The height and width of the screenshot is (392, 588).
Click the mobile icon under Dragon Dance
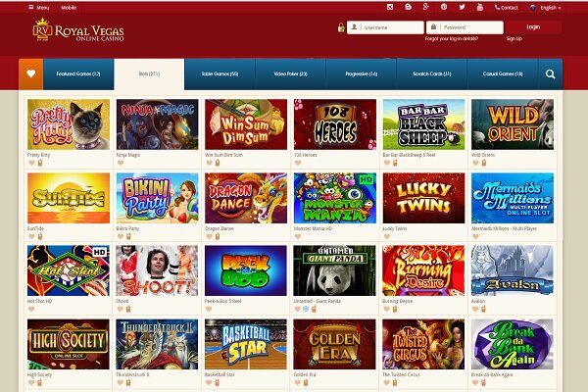coord(218,236)
